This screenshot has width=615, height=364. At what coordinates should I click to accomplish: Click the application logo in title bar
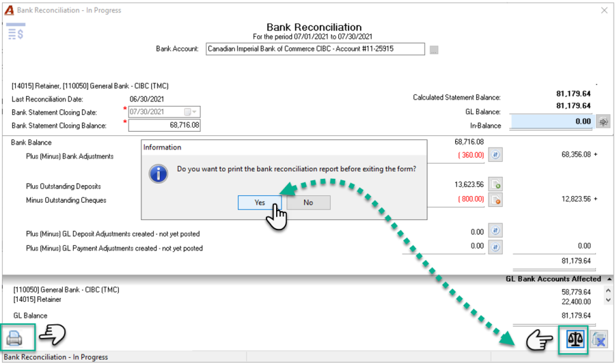point(9,10)
